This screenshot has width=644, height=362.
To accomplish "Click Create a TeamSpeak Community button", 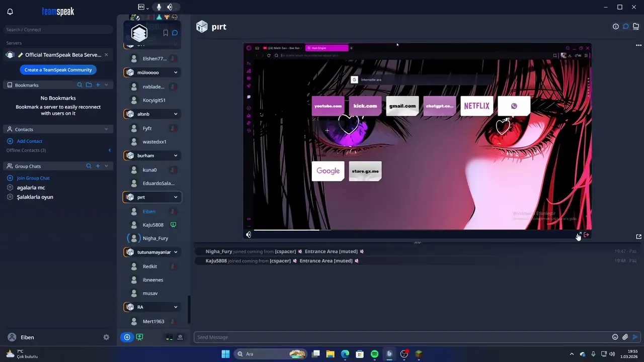I will [58, 70].
